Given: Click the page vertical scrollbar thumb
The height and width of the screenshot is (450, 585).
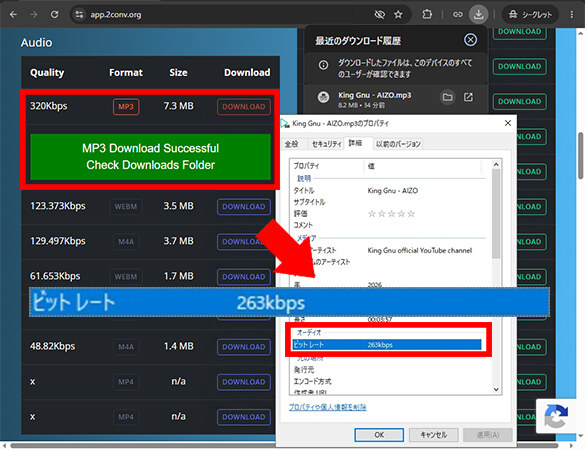Looking at the screenshot, I should tap(581, 156).
